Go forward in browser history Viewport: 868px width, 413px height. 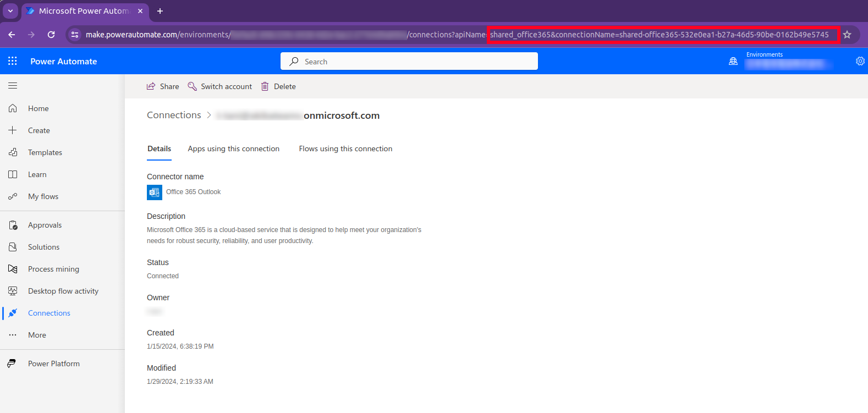click(x=31, y=35)
